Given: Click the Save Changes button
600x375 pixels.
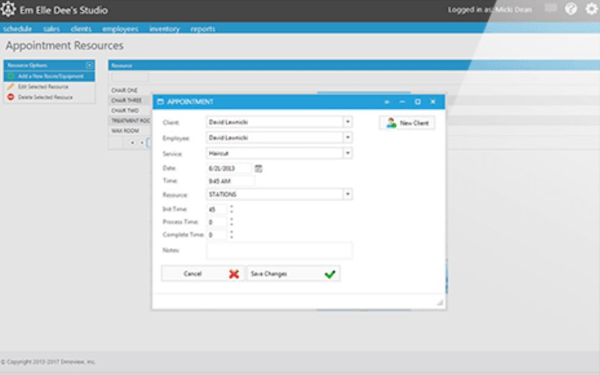Looking at the screenshot, I should [x=293, y=274].
